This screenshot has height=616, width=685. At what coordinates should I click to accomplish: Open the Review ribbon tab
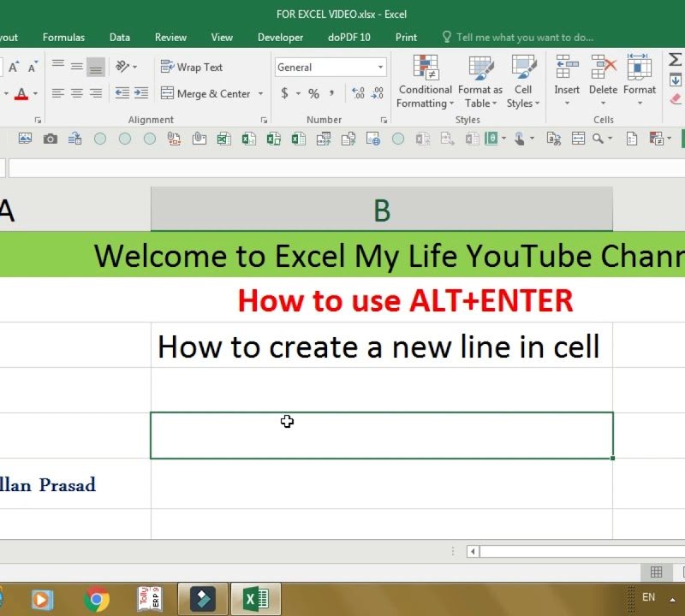pyautogui.click(x=170, y=38)
